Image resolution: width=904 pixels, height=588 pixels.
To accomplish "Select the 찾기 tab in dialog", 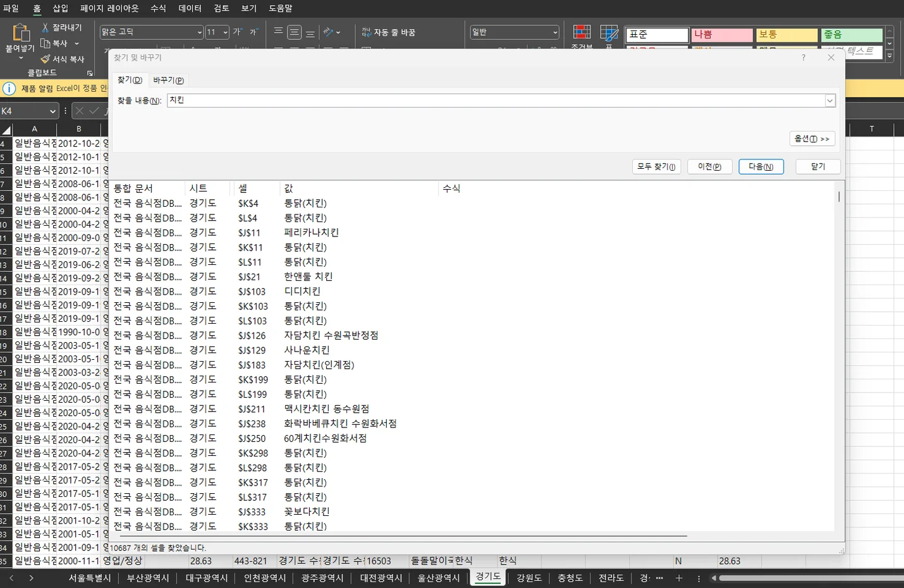I will tap(130, 80).
